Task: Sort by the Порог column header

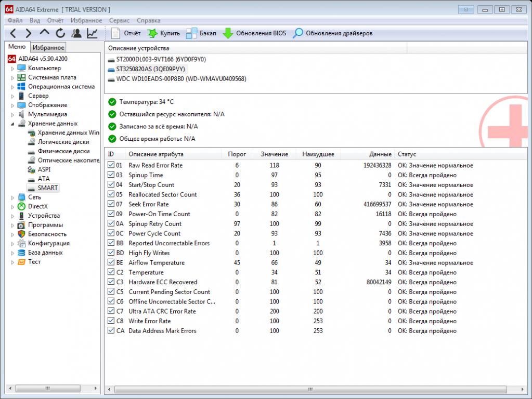Action: 237,154
